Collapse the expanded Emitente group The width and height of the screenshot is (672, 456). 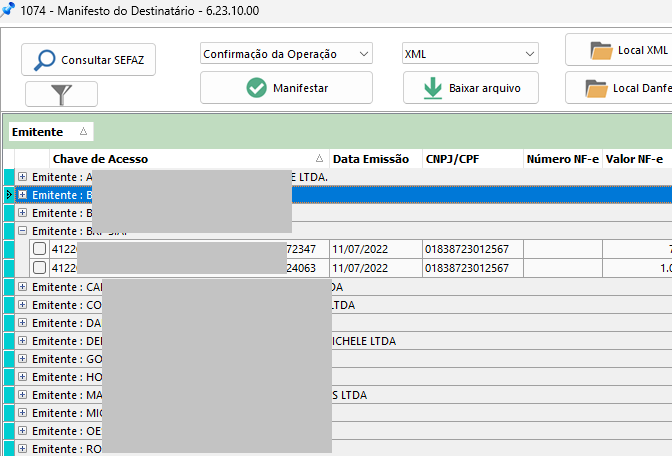point(22,231)
